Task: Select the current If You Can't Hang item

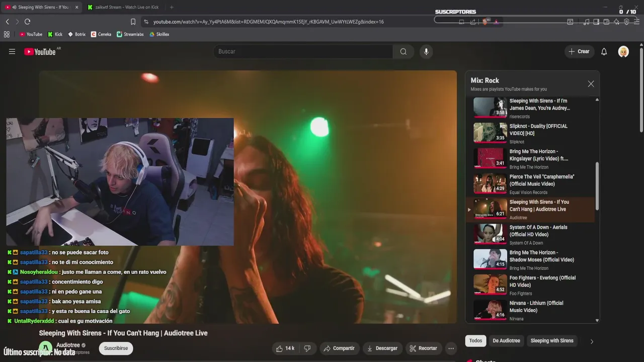Action: point(531,209)
